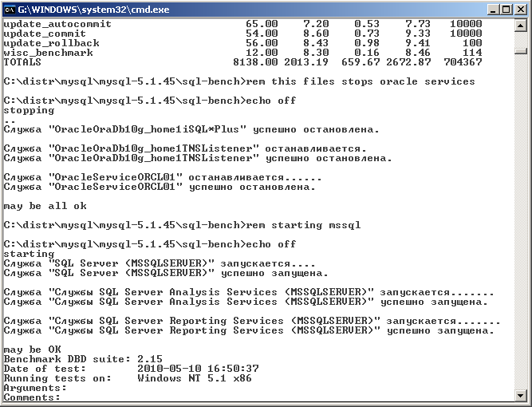Click 'rem starting mssql' command text
Image resolution: width=532 pixels, height=407 pixels.
[x=303, y=225]
